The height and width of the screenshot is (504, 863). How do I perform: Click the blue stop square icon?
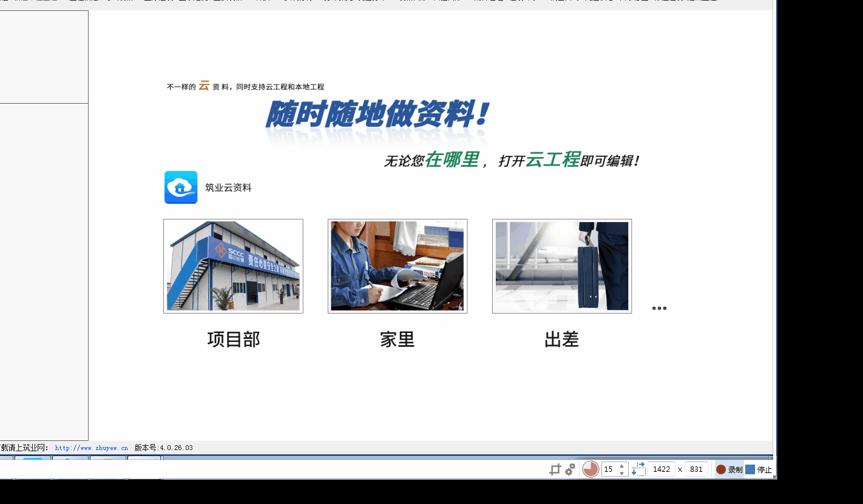pyautogui.click(x=750, y=469)
